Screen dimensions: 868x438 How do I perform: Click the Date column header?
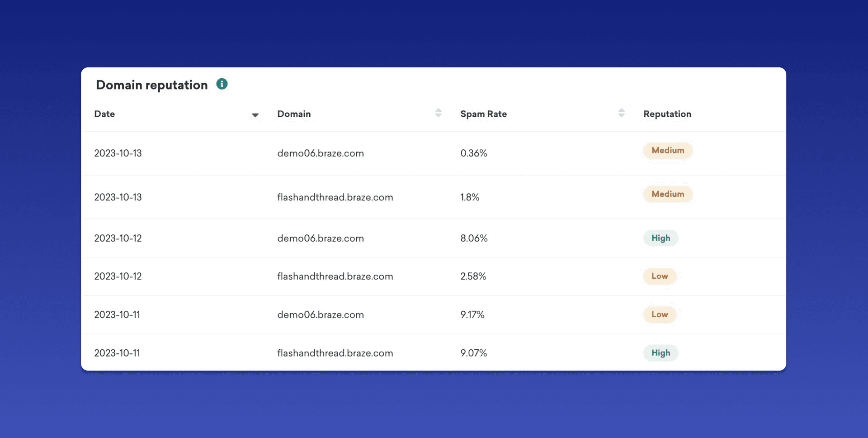point(104,114)
